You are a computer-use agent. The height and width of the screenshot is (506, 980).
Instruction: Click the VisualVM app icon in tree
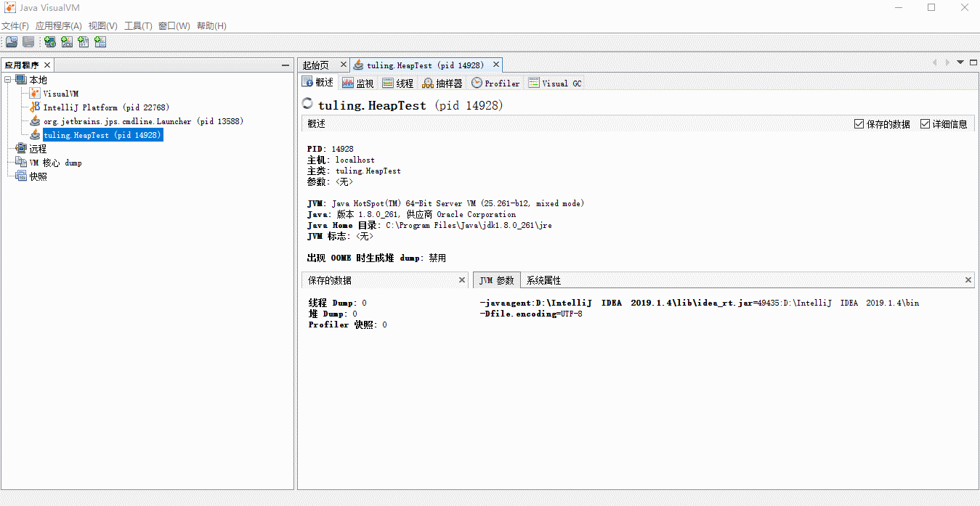coord(35,94)
